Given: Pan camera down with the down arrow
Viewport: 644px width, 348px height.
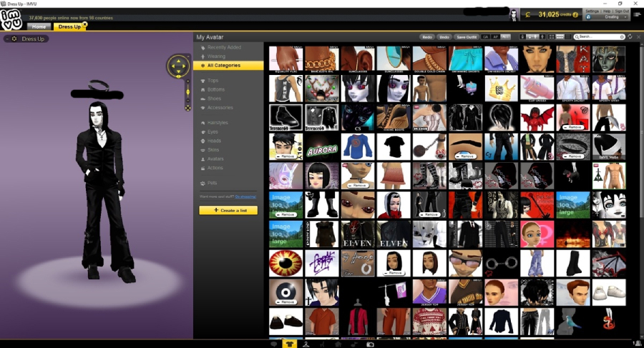Looking at the screenshot, I should [178, 71].
